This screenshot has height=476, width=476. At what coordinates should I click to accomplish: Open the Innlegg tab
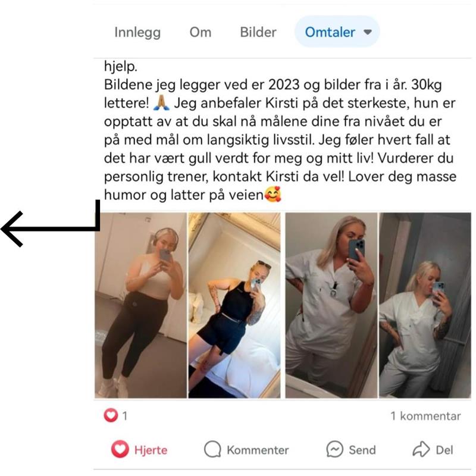pyautogui.click(x=137, y=33)
